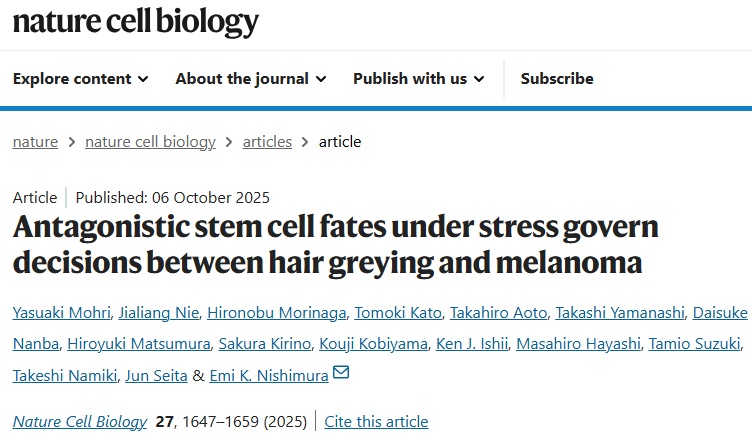Open nature cell biology breadcrumb link

[x=150, y=142]
